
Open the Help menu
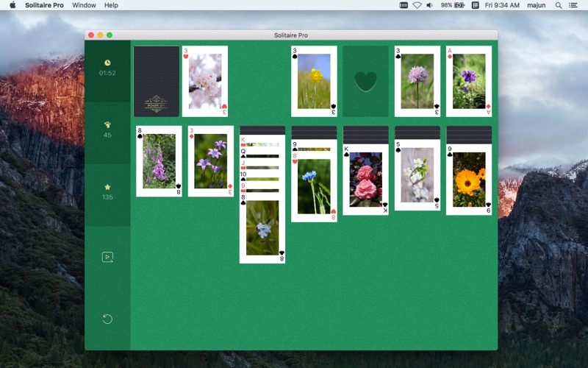[x=111, y=5]
